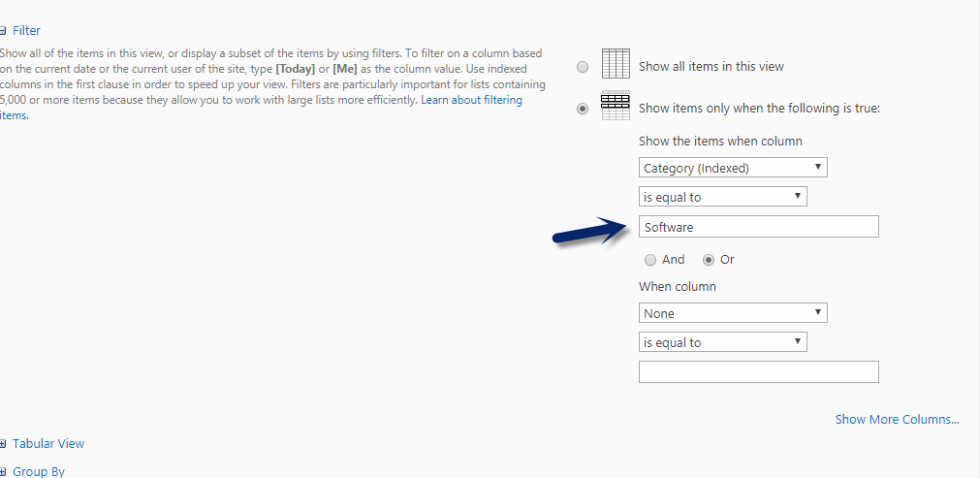Viewport: 980px width, 478px height.
Task: Open the first 'is equal to' dropdown
Action: 722,197
